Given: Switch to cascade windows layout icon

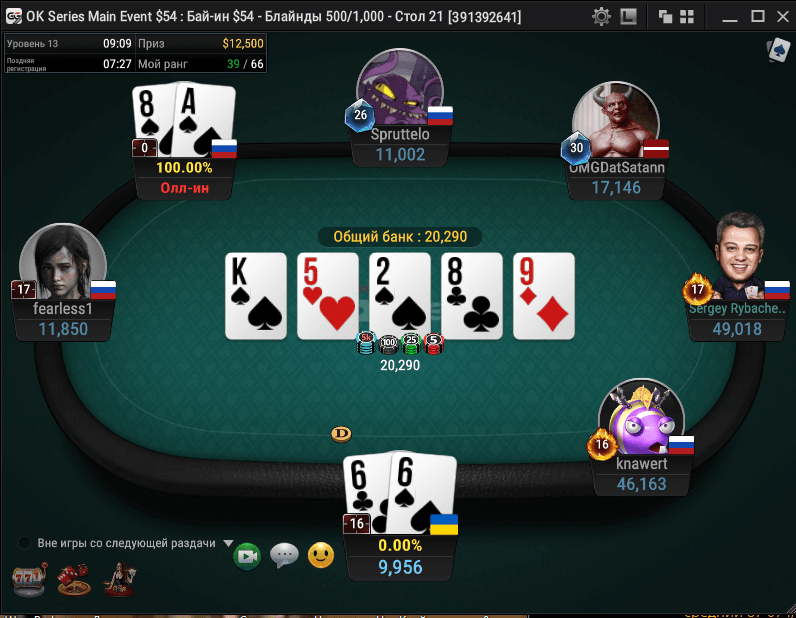Looking at the screenshot, I should [x=665, y=17].
